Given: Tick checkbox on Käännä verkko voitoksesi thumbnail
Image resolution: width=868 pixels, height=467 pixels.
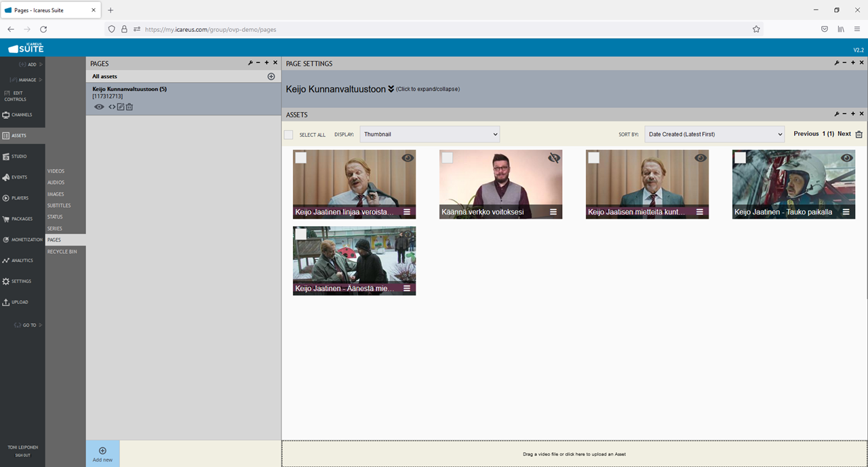Looking at the screenshot, I should (x=448, y=158).
